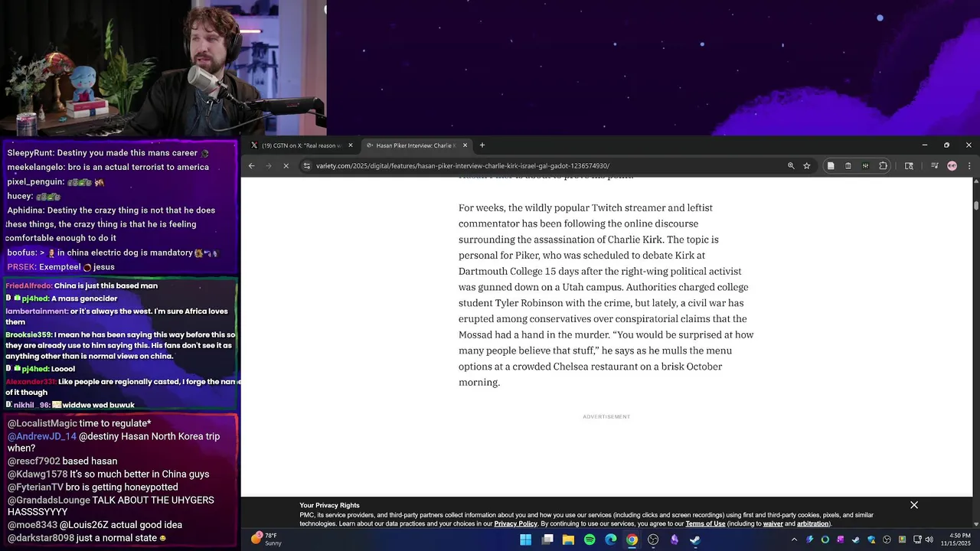Close the CGTN on X tab
This screenshot has width=980, height=551.
pos(351,145)
